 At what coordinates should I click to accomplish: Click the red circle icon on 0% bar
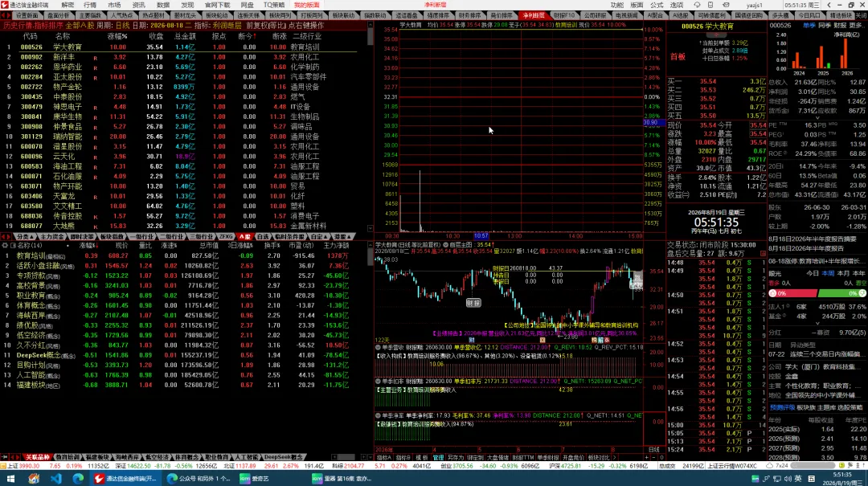(773, 293)
